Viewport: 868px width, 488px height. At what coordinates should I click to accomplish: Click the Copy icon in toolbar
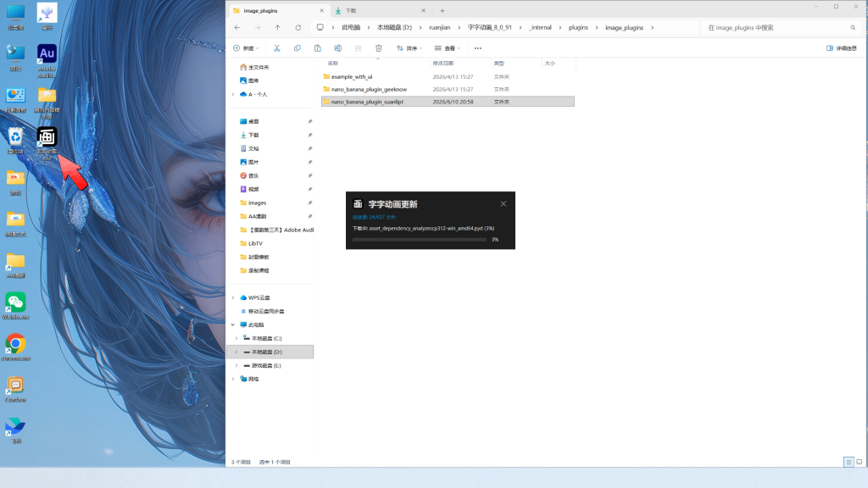coord(298,48)
